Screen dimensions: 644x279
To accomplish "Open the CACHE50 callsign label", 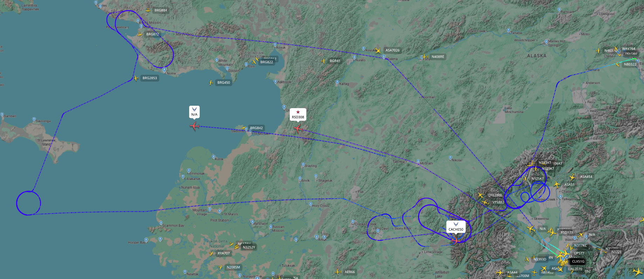I will [x=456, y=230].
